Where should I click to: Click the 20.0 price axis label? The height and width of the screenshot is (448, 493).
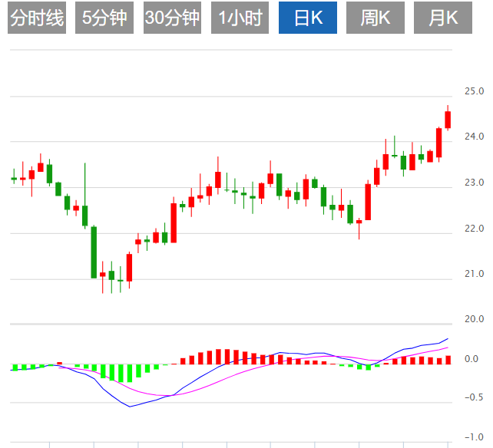(x=475, y=319)
